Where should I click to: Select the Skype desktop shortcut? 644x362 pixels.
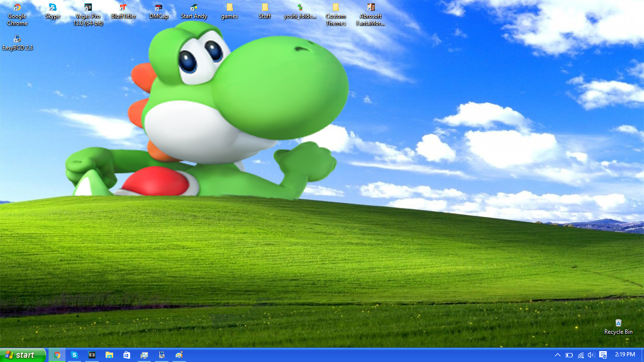tap(53, 11)
